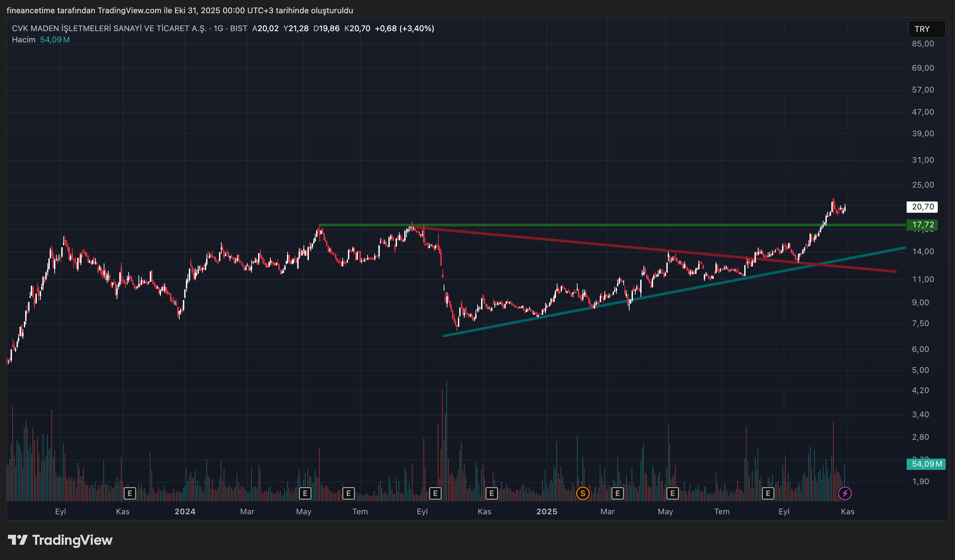Click the E marker just right of May 2024
The image size is (955, 560).
point(305,493)
